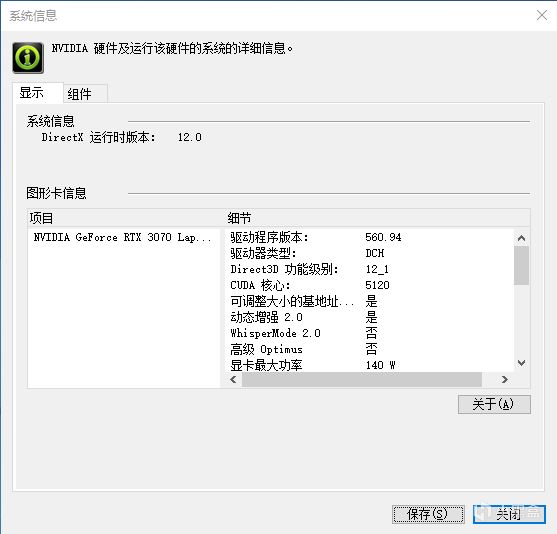The width and height of the screenshot is (557, 534).
Task: Click the green NVIDIA info icon
Action: click(28, 58)
